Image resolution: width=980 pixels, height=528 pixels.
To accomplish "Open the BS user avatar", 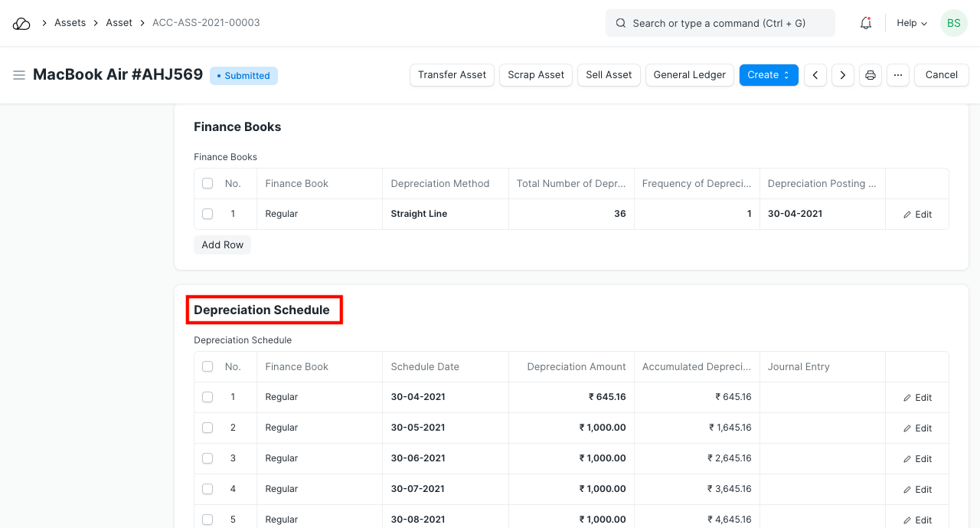I will (x=953, y=23).
